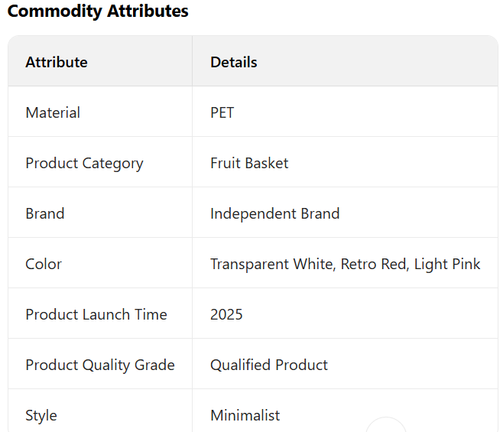
Task: Select the Product Launch Time label
Action: [x=96, y=314]
